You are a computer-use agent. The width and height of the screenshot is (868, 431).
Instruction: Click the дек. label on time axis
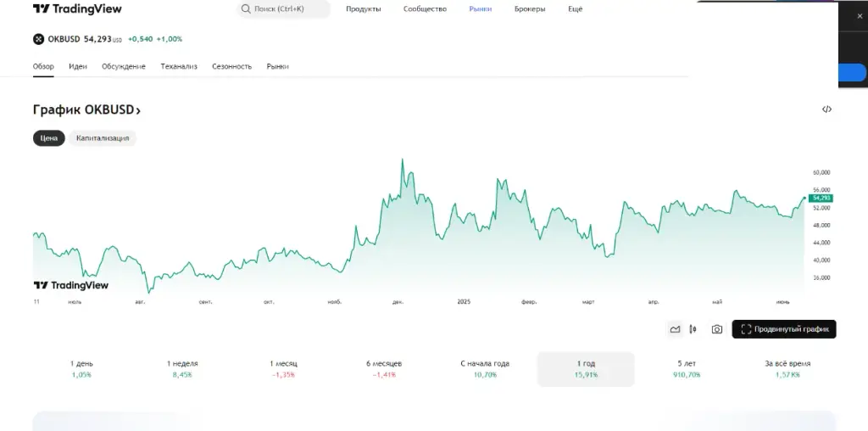tap(398, 302)
